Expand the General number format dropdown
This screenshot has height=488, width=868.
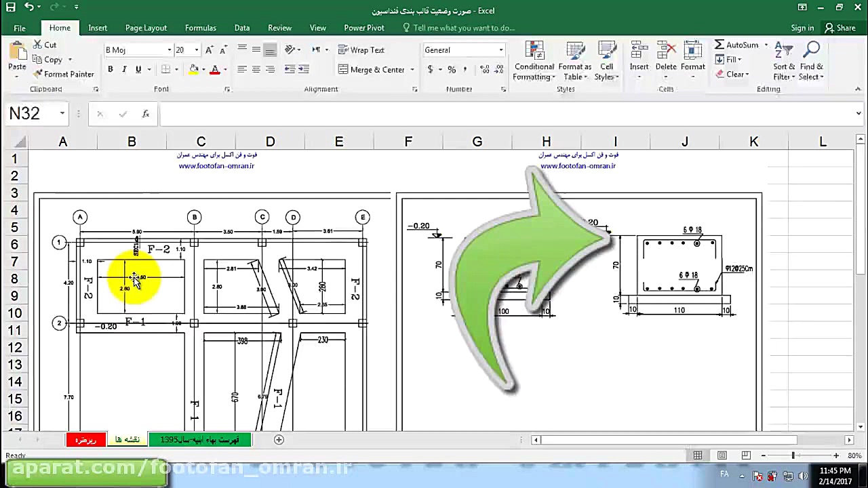(501, 50)
